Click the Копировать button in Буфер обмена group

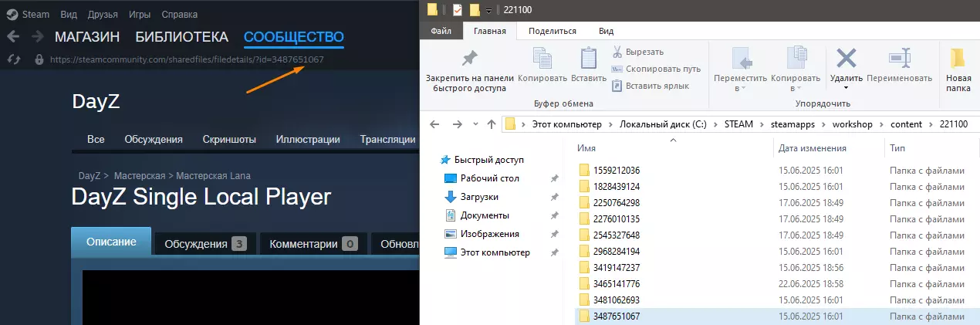coord(542,65)
